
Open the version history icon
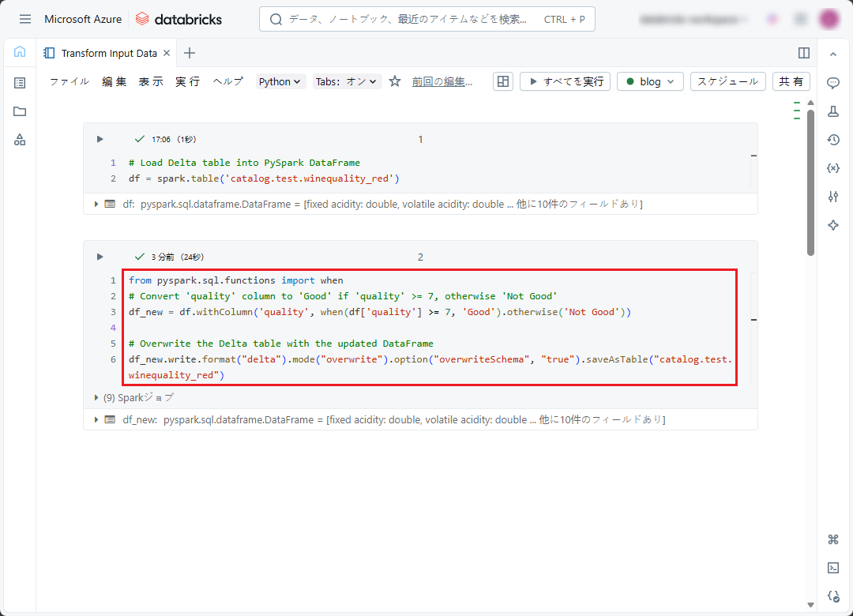(x=832, y=140)
